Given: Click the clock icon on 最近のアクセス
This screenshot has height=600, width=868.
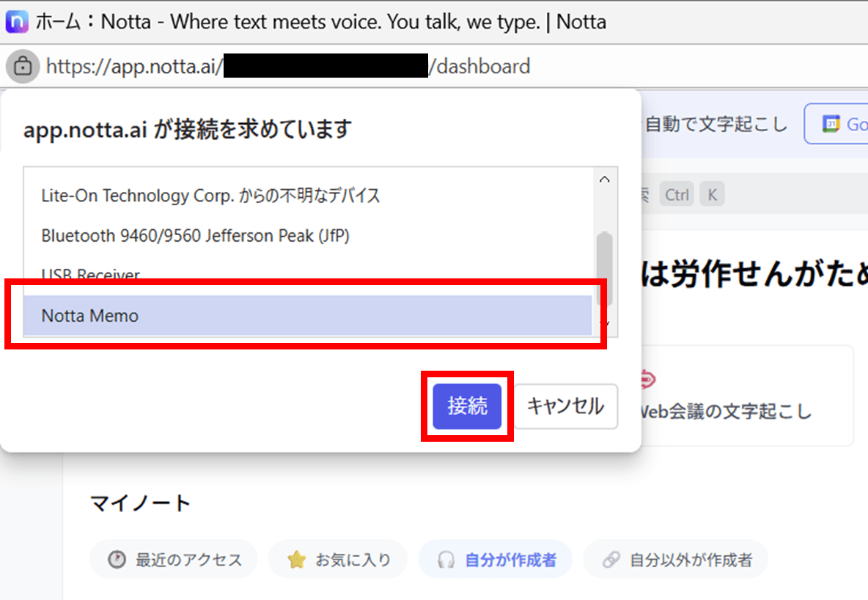Looking at the screenshot, I should [x=117, y=560].
